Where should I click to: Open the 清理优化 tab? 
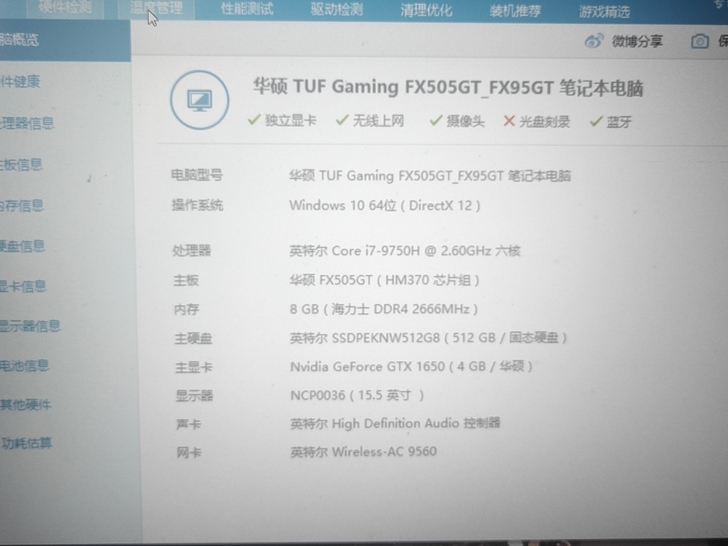point(426,10)
